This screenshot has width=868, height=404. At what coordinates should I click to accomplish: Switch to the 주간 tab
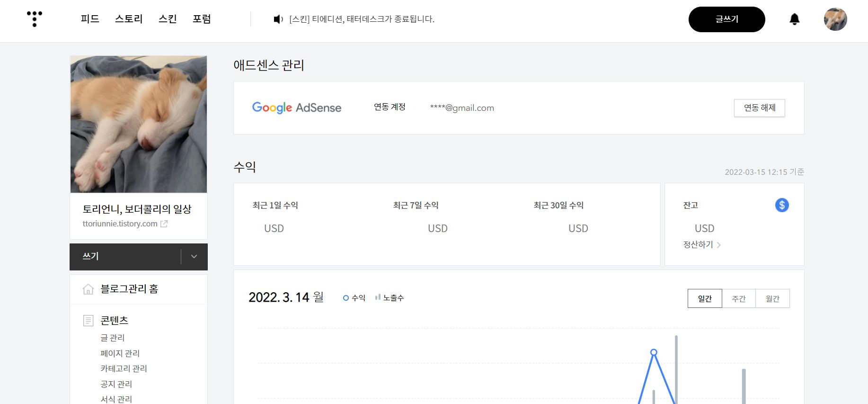[x=739, y=298]
